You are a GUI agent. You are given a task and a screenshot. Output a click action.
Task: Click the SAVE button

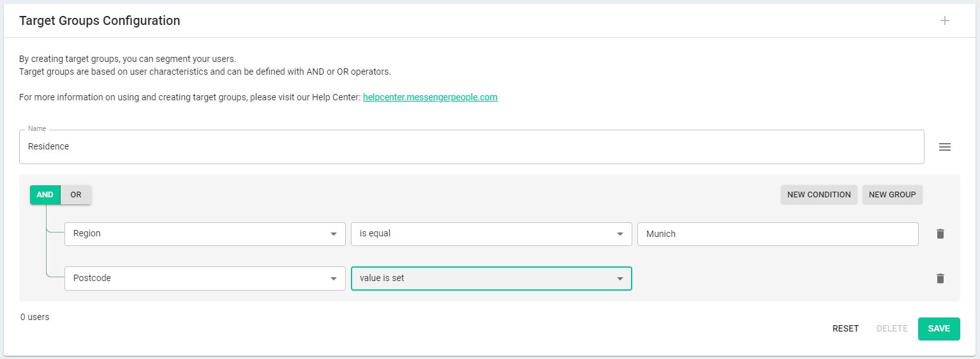(939, 329)
